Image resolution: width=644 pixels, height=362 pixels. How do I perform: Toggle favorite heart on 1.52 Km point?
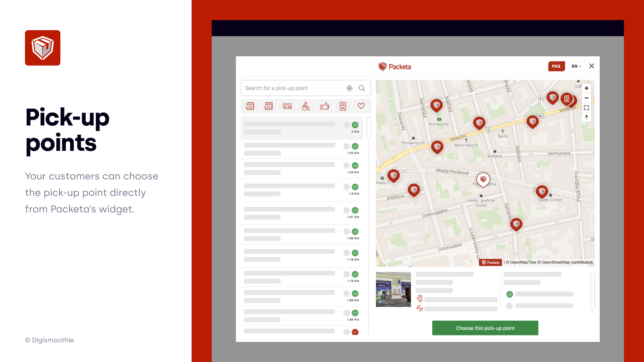pos(346,146)
